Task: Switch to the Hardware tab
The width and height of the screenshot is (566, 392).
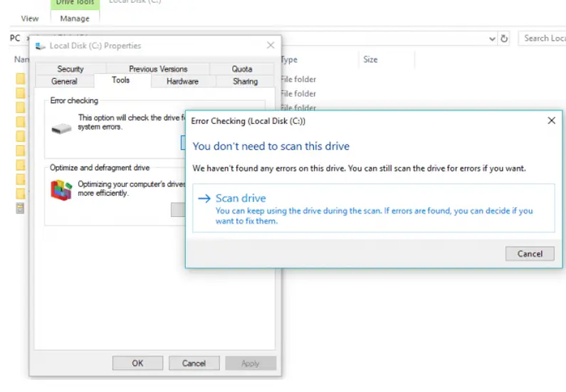Action: coord(183,81)
